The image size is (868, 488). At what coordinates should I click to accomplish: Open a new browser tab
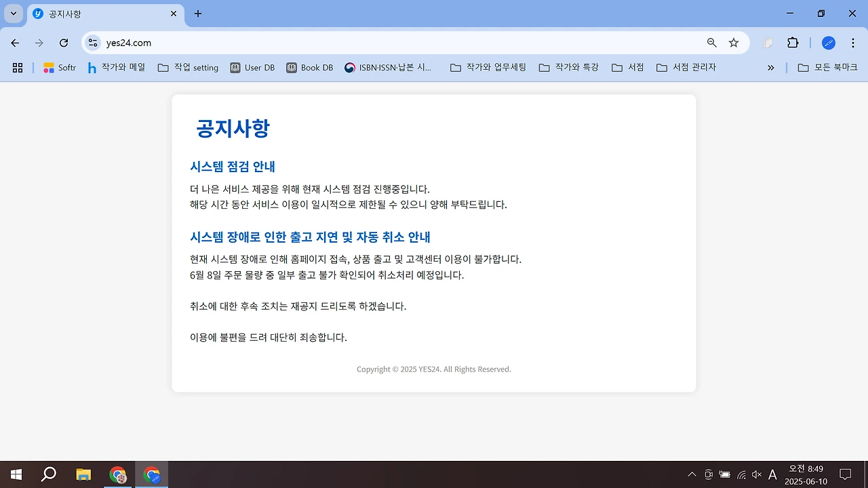pyautogui.click(x=198, y=14)
